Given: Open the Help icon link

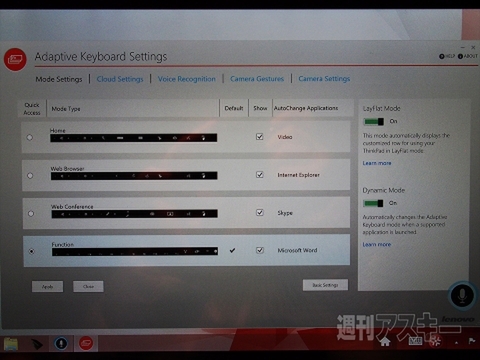Looking at the screenshot, I should tap(447, 56).
